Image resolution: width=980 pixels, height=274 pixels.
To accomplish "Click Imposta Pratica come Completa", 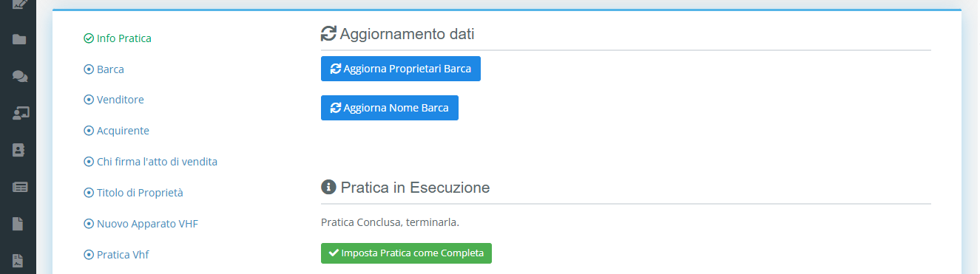I will coord(406,253).
